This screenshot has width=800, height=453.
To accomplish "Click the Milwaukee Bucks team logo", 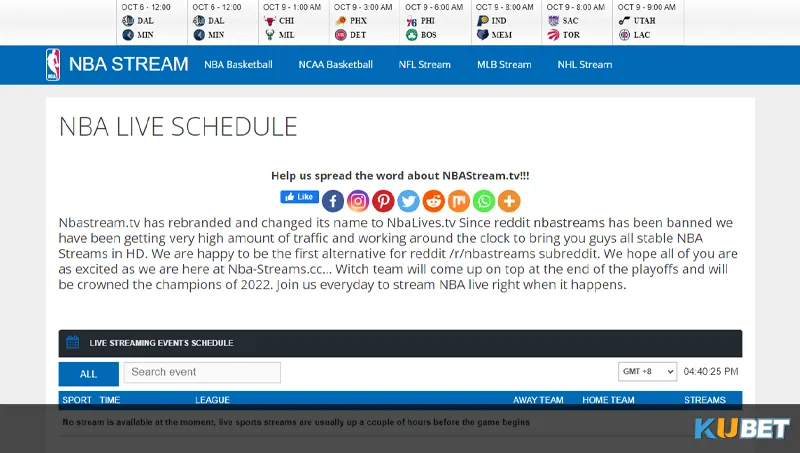I will pyautogui.click(x=270, y=35).
